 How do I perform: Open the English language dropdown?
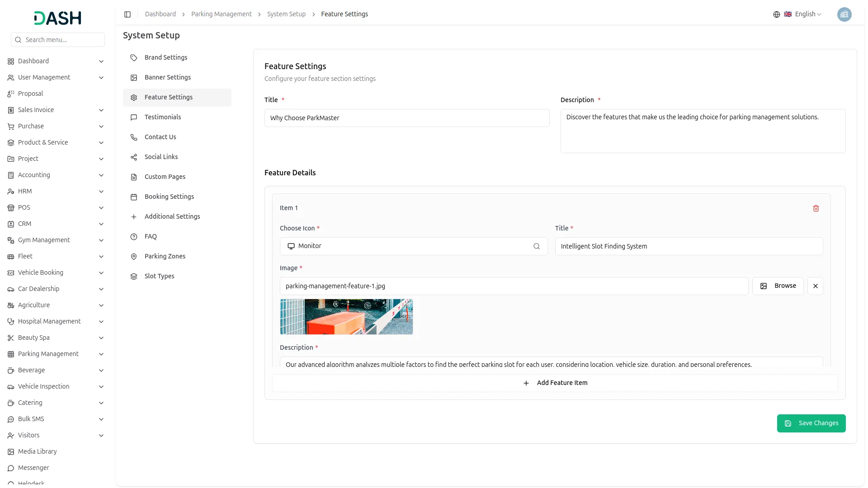[807, 14]
